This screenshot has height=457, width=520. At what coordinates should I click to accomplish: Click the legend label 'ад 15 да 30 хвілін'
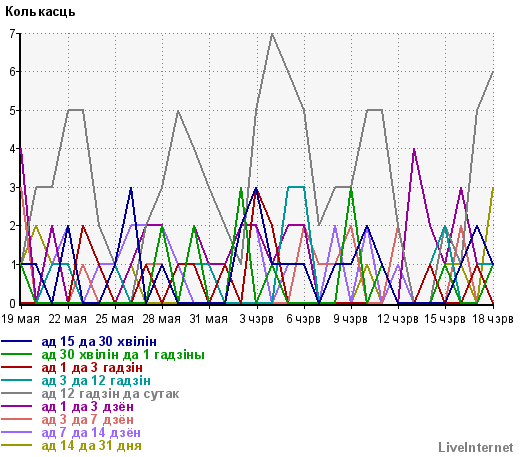point(99,342)
